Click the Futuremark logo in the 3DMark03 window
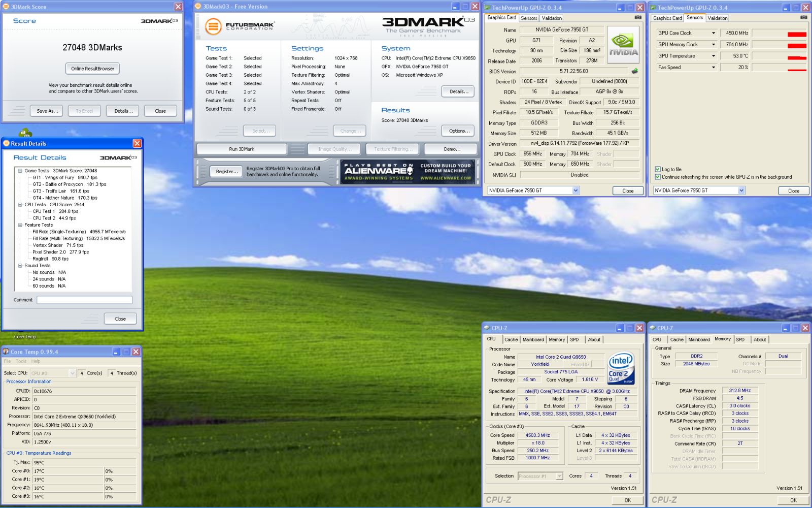Image resolution: width=812 pixels, height=508 pixels. point(239,26)
